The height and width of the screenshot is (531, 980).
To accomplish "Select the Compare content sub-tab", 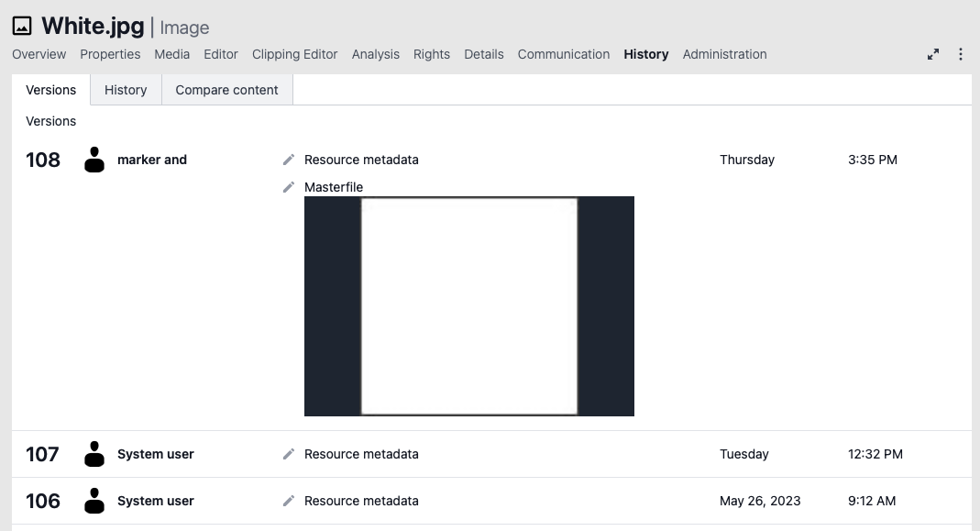I will 226,90.
